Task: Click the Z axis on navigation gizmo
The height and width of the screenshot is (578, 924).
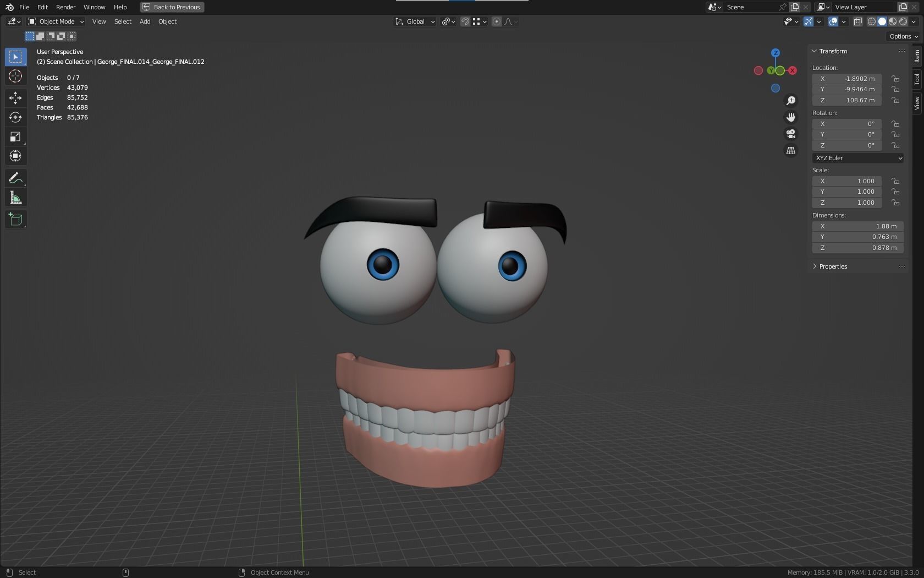Action: (x=776, y=53)
